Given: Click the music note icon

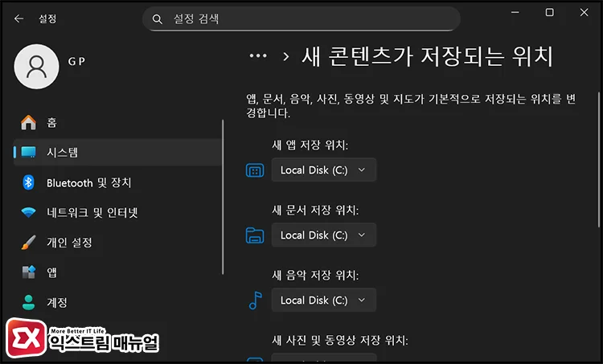Looking at the screenshot, I should tap(256, 301).
